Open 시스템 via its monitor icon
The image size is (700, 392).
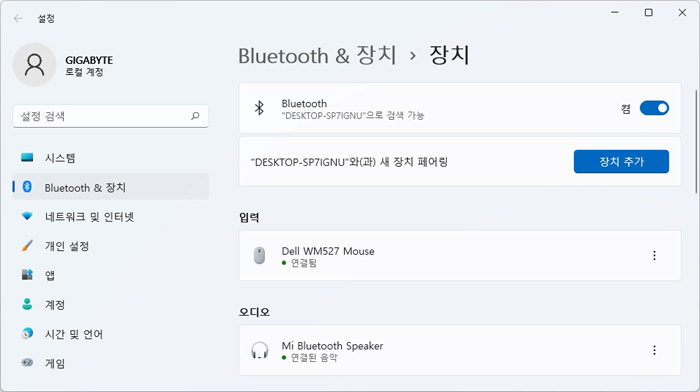[x=27, y=158]
